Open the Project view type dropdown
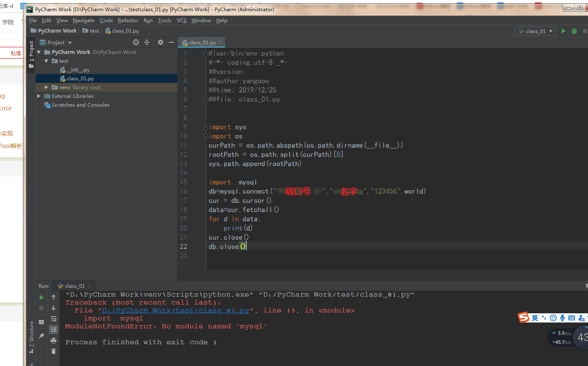 coord(56,42)
